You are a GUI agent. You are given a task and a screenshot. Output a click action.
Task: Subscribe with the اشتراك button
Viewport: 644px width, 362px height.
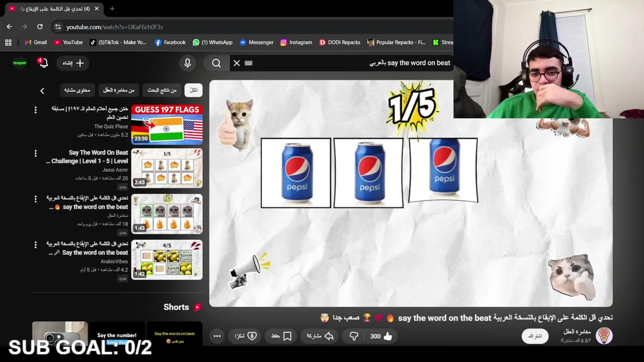535,336
